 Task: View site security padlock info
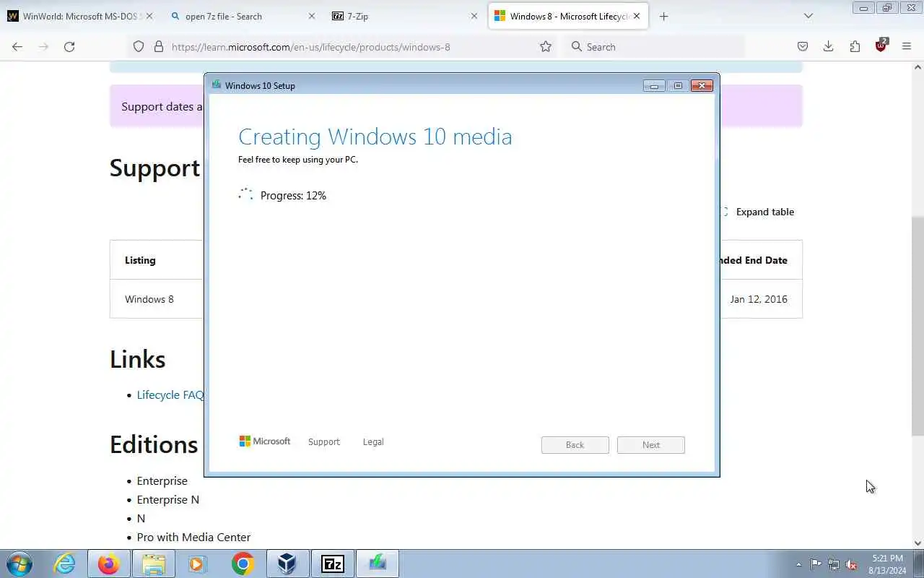click(159, 46)
